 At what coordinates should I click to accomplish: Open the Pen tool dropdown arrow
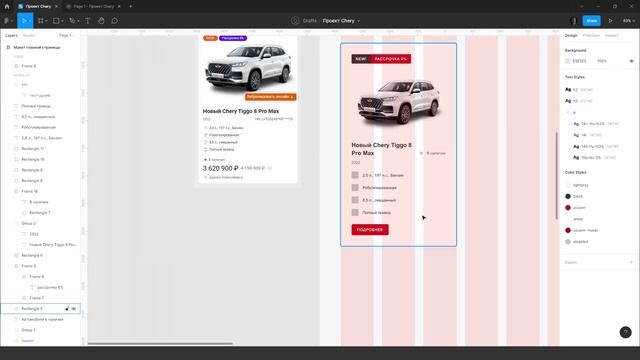click(x=78, y=21)
